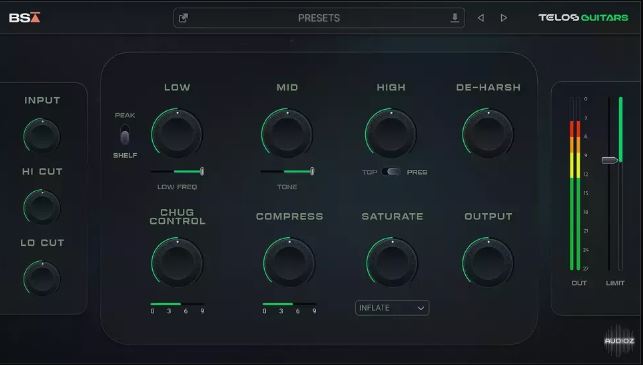This screenshot has height=365, width=643.
Task: Open the PRESETS menu bar
Action: (319, 18)
